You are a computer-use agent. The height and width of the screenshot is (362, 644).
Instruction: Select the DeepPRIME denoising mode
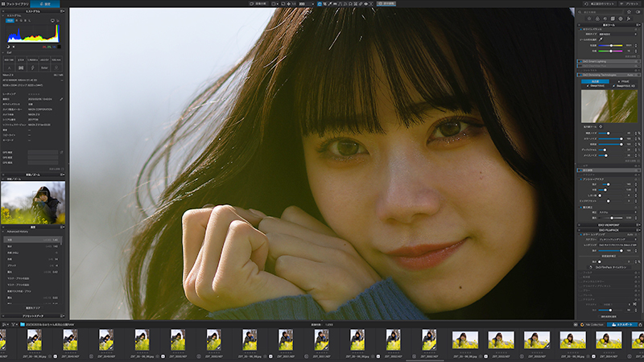[x=595, y=86]
